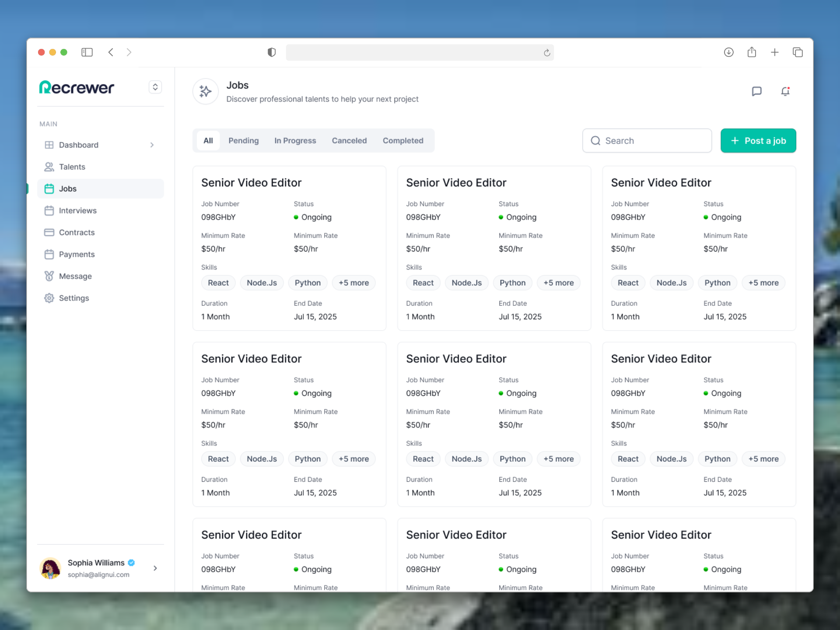840x630 pixels.
Task: Open Contracts in the sidebar
Action: [77, 232]
